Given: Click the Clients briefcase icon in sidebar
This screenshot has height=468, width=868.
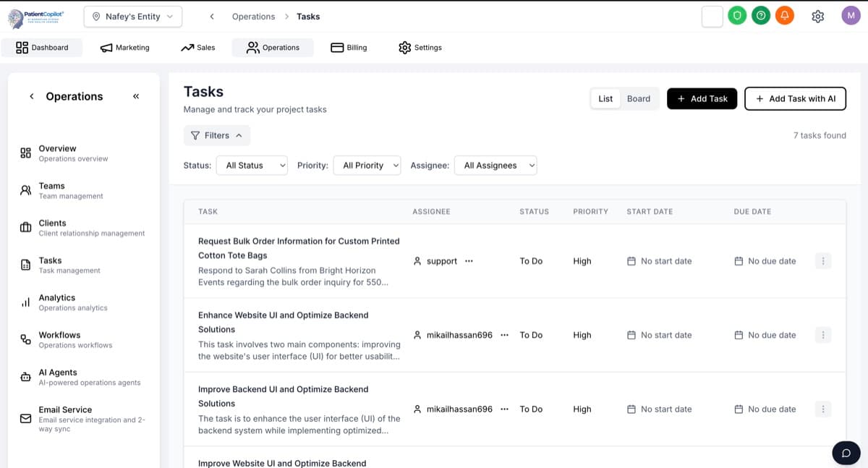Looking at the screenshot, I should [25, 227].
